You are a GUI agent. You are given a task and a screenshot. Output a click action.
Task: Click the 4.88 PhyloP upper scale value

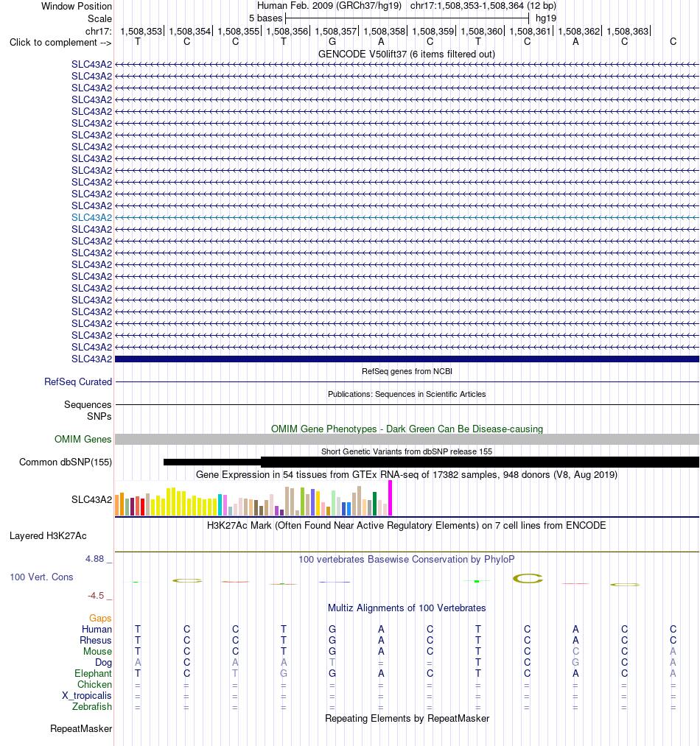95,558
